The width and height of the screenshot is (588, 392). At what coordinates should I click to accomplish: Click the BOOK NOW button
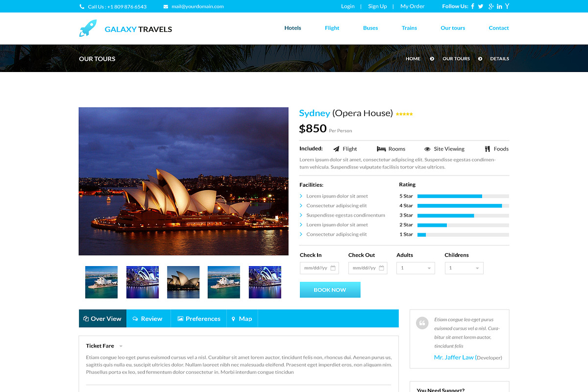click(330, 290)
